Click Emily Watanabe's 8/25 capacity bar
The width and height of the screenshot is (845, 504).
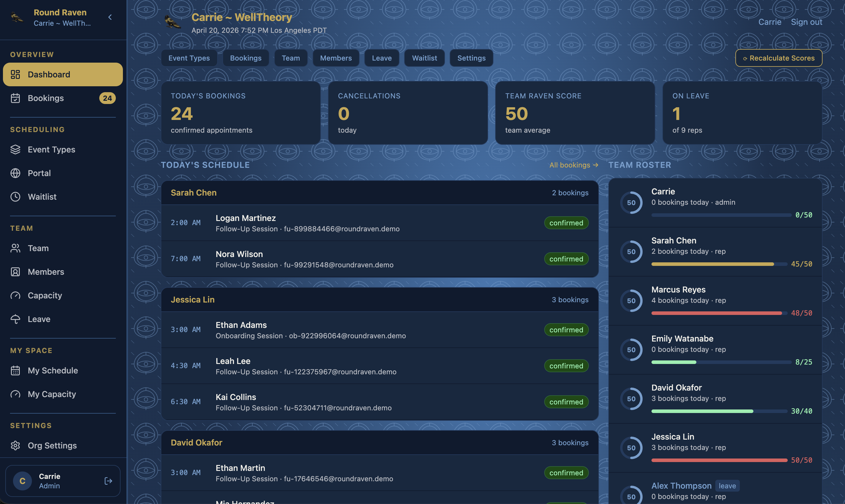pyautogui.click(x=721, y=362)
